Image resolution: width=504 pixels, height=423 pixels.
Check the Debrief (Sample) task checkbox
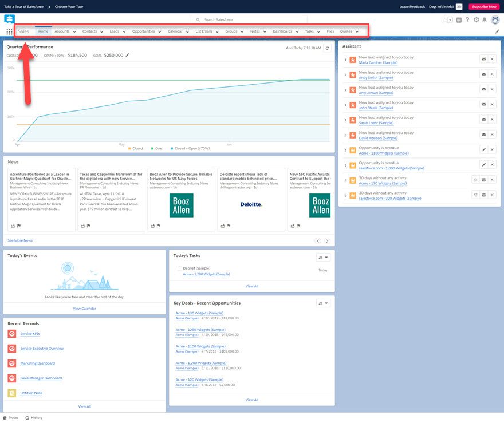pos(179,268)
